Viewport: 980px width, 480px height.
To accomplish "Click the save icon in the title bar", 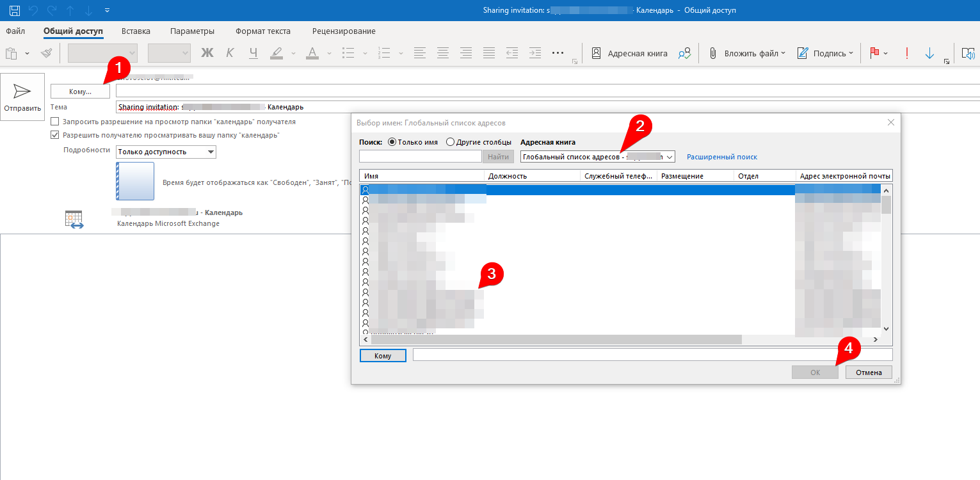I will point(14,10).
